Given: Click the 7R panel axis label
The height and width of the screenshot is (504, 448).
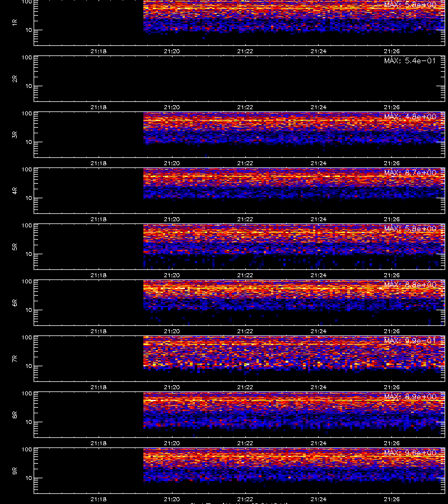Looking at the screenshot, I should click(x=15, y=359).
